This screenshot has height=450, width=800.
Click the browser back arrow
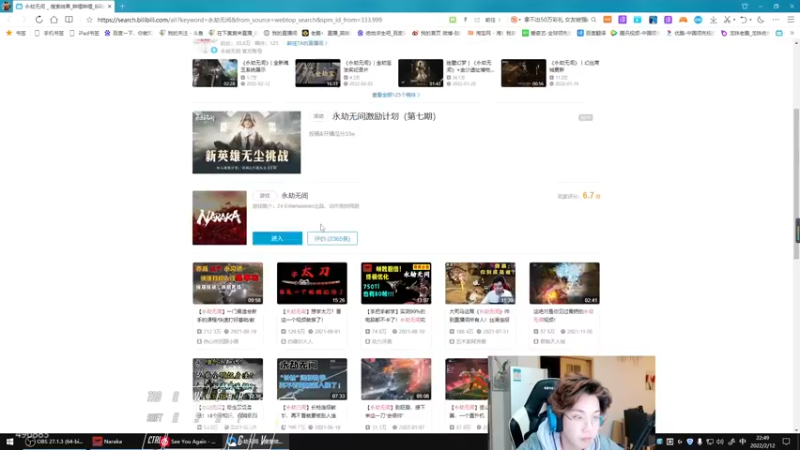coord(9,20)
